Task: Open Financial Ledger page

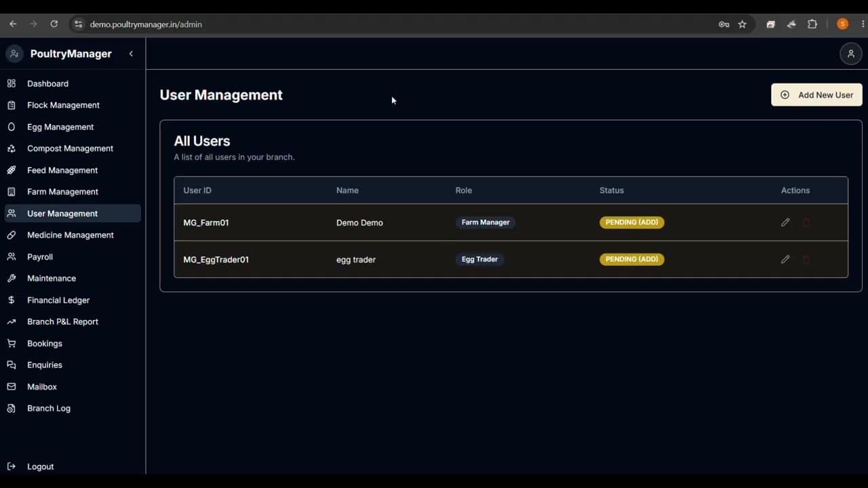Action: coord(73,300)
